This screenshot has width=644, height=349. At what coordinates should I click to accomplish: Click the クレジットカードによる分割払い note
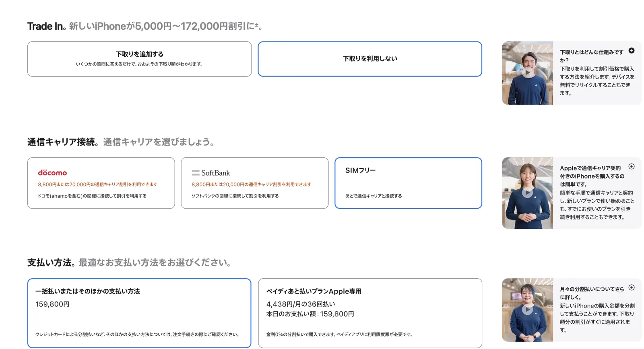pyautogui.click(x=138, y=335)
